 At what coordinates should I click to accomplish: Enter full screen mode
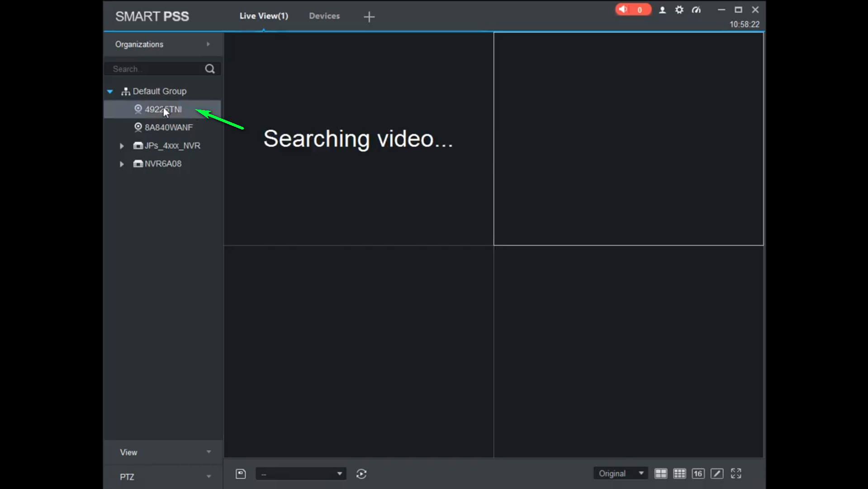736,474
